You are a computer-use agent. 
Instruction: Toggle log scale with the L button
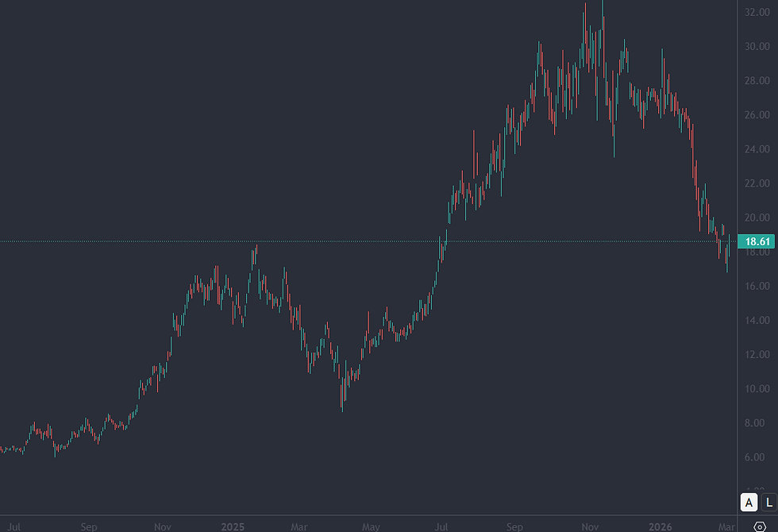(769, 502)
